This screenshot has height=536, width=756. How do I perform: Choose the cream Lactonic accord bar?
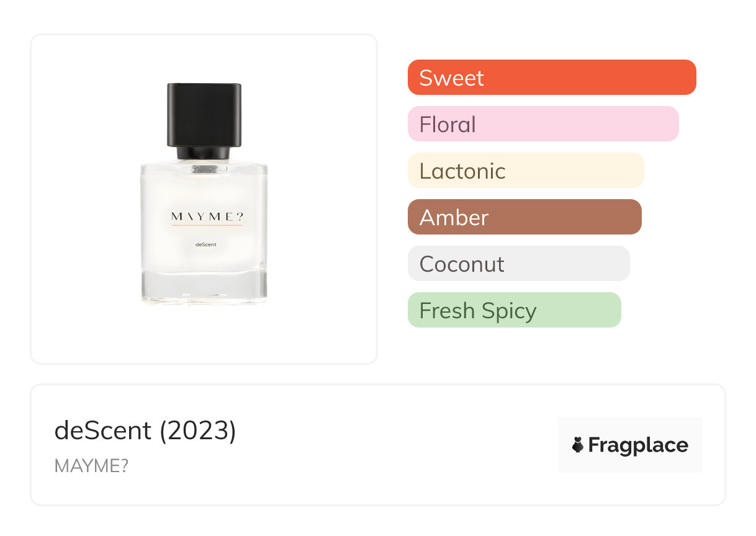pyautogui.click(x=525, y=171)
